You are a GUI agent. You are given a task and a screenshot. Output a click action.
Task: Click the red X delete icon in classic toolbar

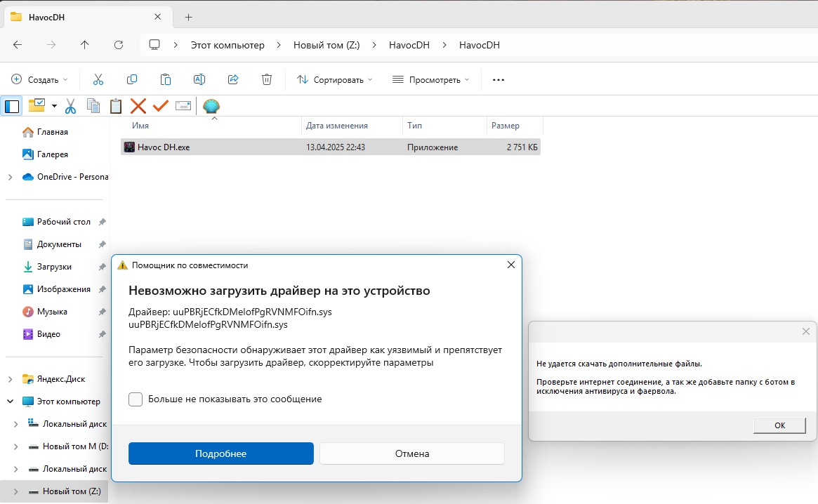click(138, 106)
